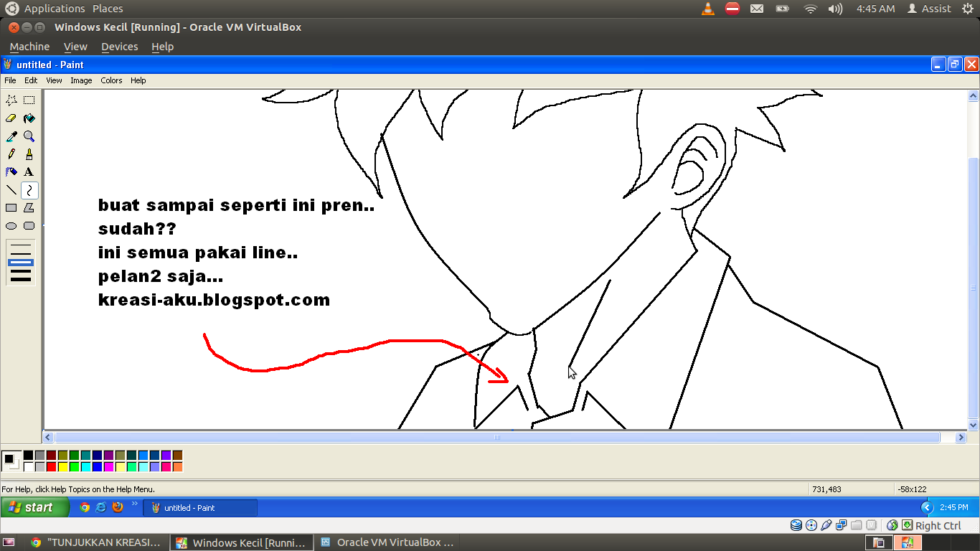Open Paint's Edit menu
This screenshot has width=980, height=551.
[31, 80]
